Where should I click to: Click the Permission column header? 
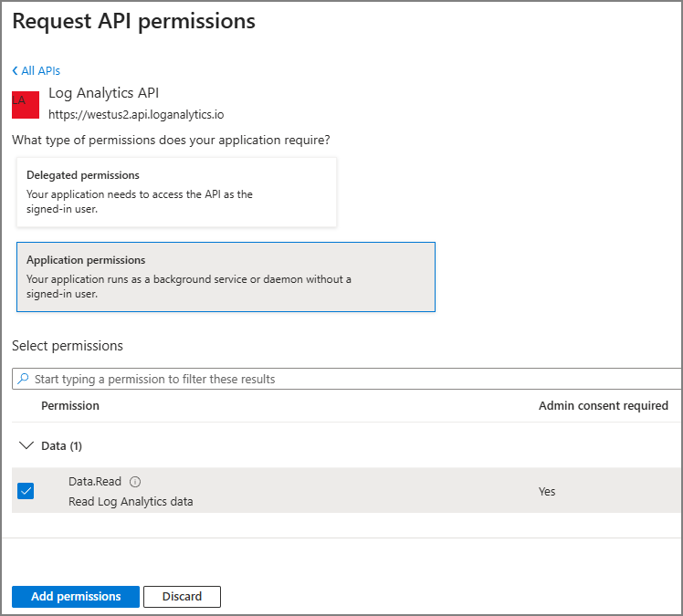click(x=70, y=406)
